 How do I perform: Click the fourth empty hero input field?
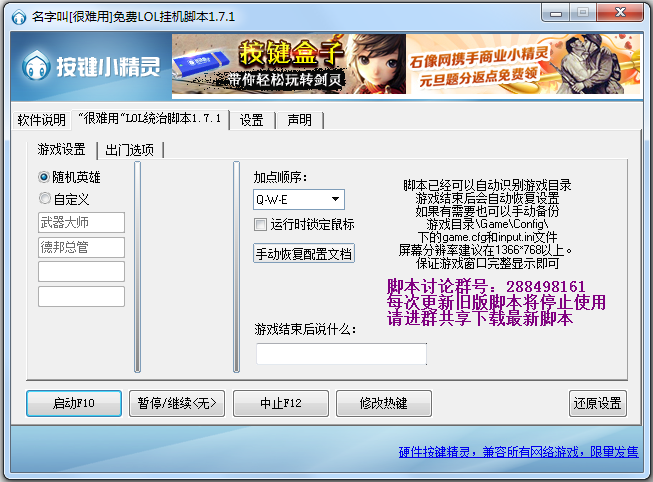point(81,296)
